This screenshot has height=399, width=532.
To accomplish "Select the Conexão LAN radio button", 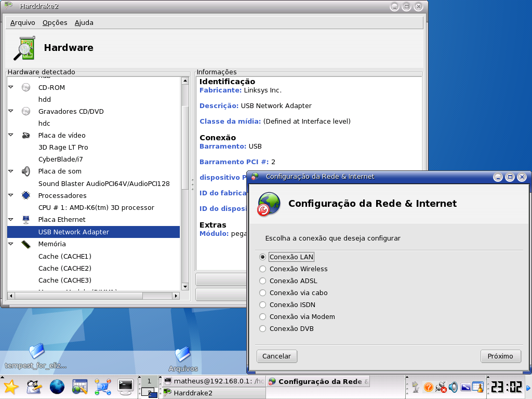I will pos(262,257).
